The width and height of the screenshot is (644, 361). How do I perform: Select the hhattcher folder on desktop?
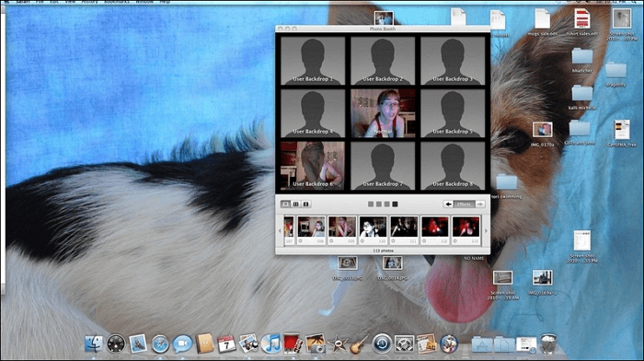582,61
